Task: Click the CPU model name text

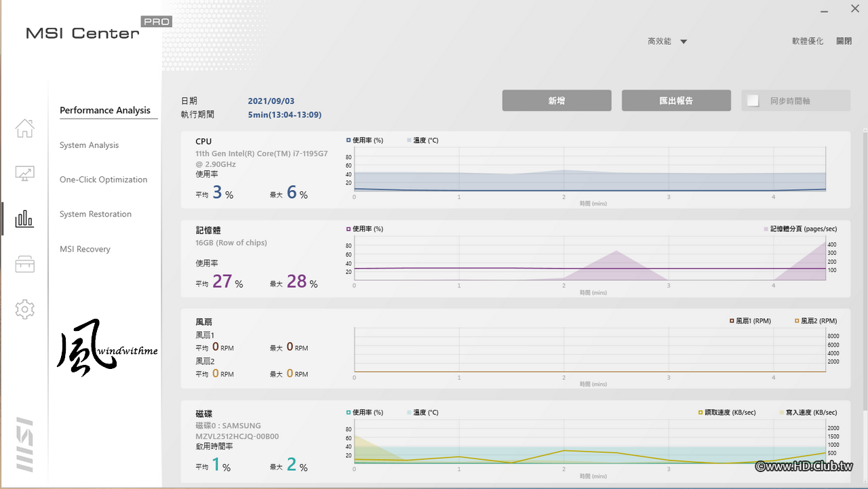Action: [262, 159]
